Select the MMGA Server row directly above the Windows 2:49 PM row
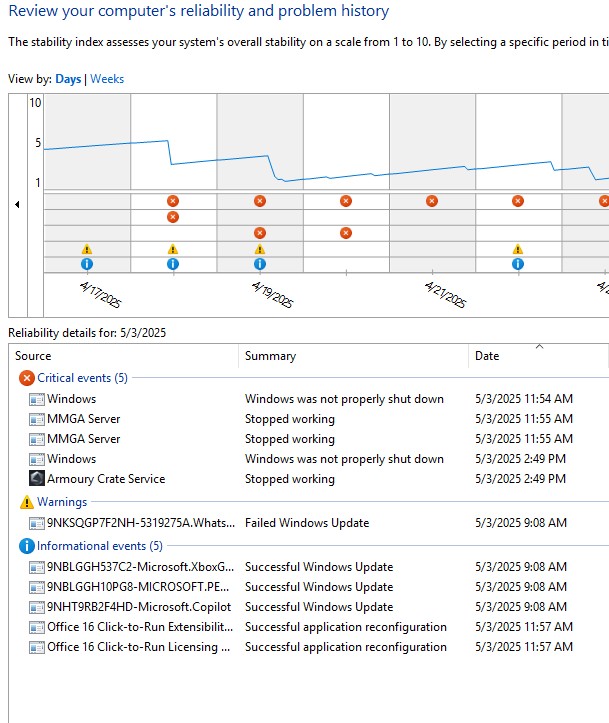Viewport: 609px width, 723px height. pos(309,439)
